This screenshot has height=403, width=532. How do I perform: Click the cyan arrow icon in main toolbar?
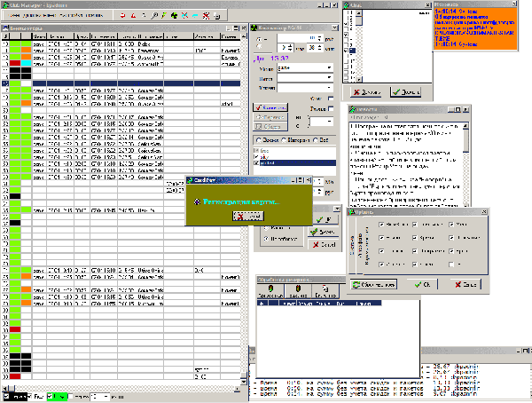195,15
